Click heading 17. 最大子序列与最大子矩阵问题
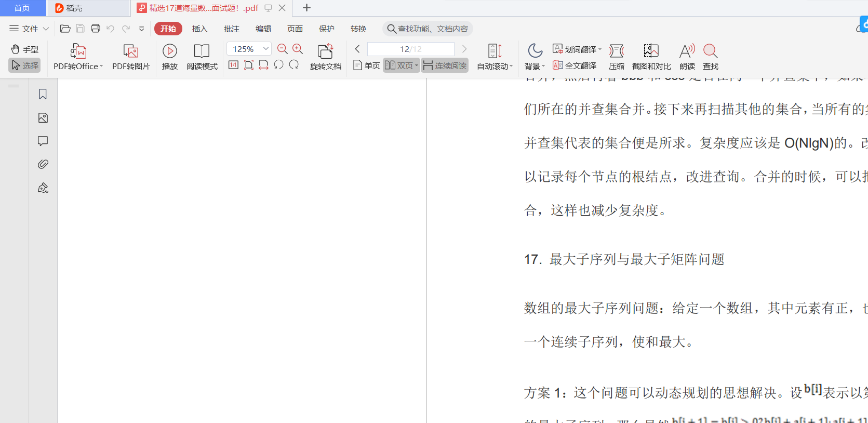This screenshot has width=868, height=423. tap(624, 259)
